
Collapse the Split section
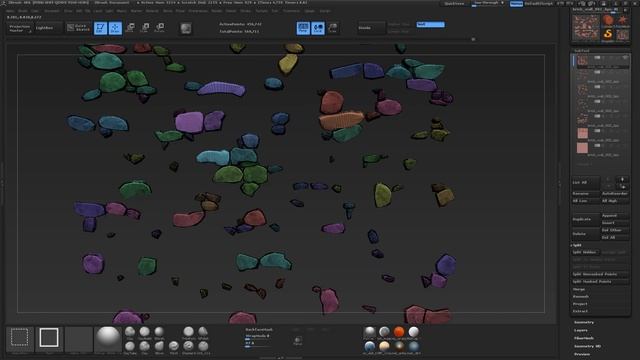(578, 245)
